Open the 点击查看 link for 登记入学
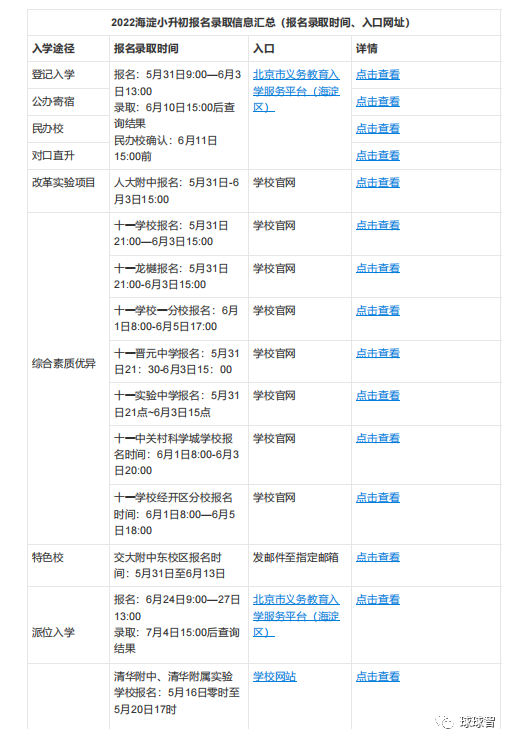The image size is (512, 744). (378, 74)
